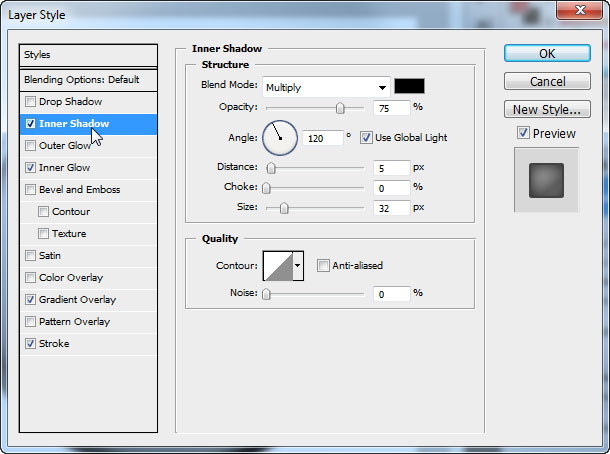This screenshot has height=454, width=610.
Task: Click the layer style preview thumbnail
Action: 546,179
